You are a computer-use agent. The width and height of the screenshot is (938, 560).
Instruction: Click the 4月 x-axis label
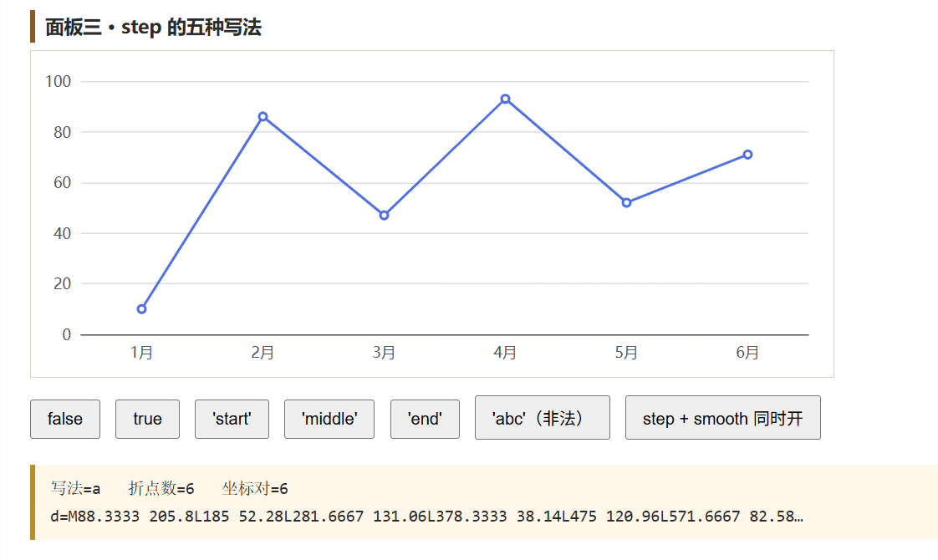(506, 353)
